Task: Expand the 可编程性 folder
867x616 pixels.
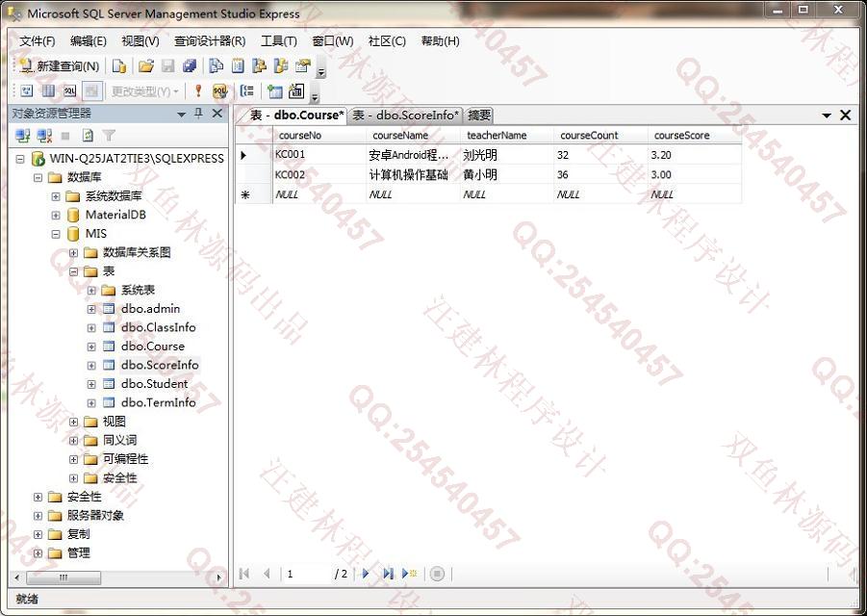Action: coord(73,459)
